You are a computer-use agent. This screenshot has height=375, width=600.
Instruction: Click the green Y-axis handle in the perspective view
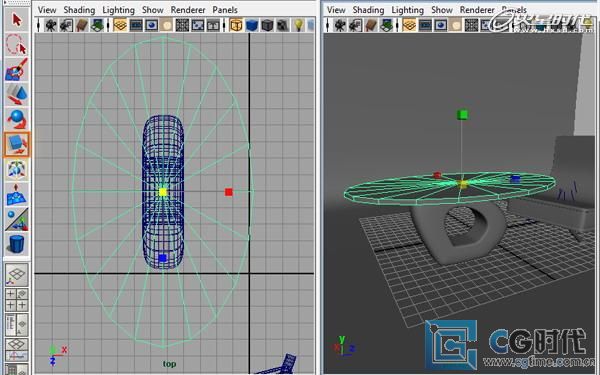463,114
